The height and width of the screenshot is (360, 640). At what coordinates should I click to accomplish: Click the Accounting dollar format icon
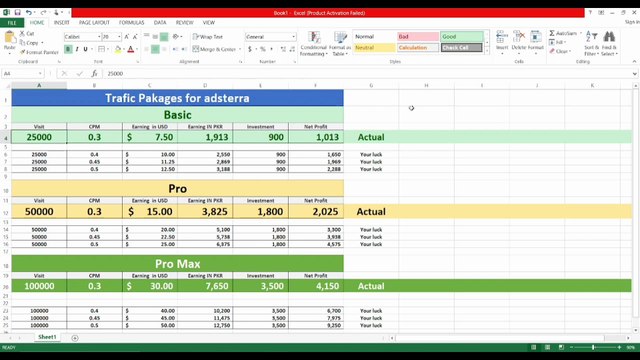(250, 49)
